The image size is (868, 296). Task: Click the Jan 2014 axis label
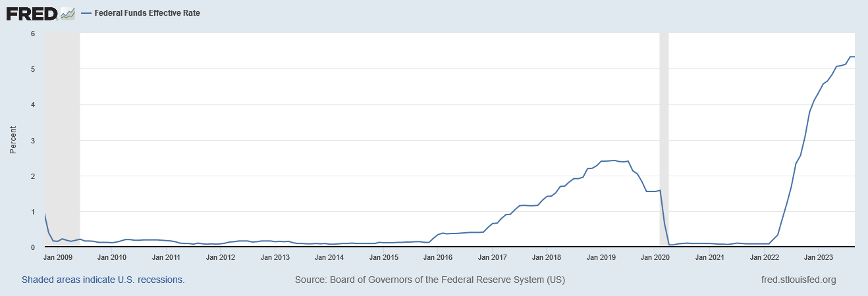click(x=329, y=257)
